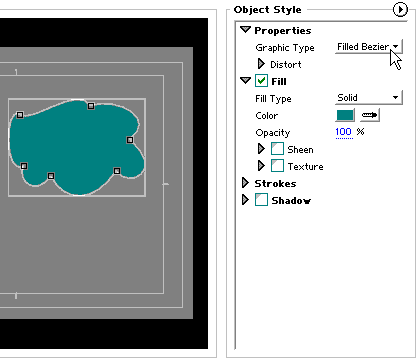Viewport: 419px width, 361px height.
Task: Click the Fill Type label
Action: click(273, 99)
